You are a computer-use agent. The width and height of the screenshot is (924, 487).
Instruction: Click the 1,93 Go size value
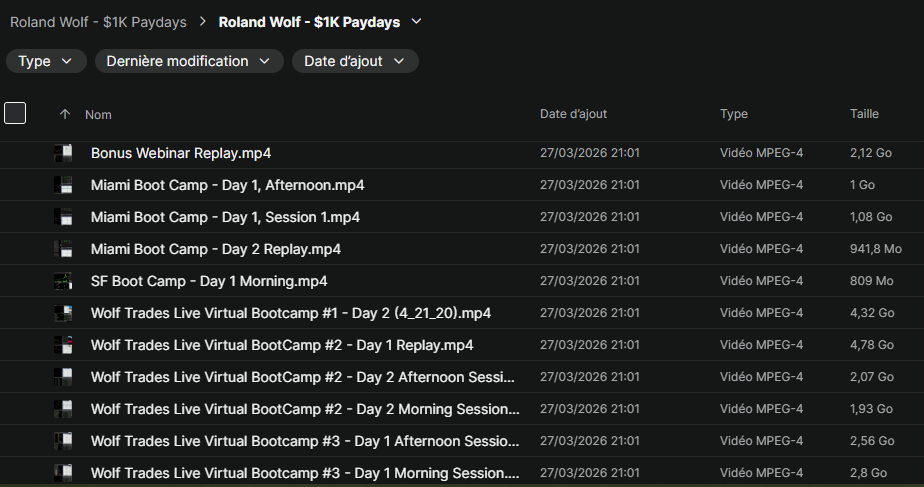871,408
